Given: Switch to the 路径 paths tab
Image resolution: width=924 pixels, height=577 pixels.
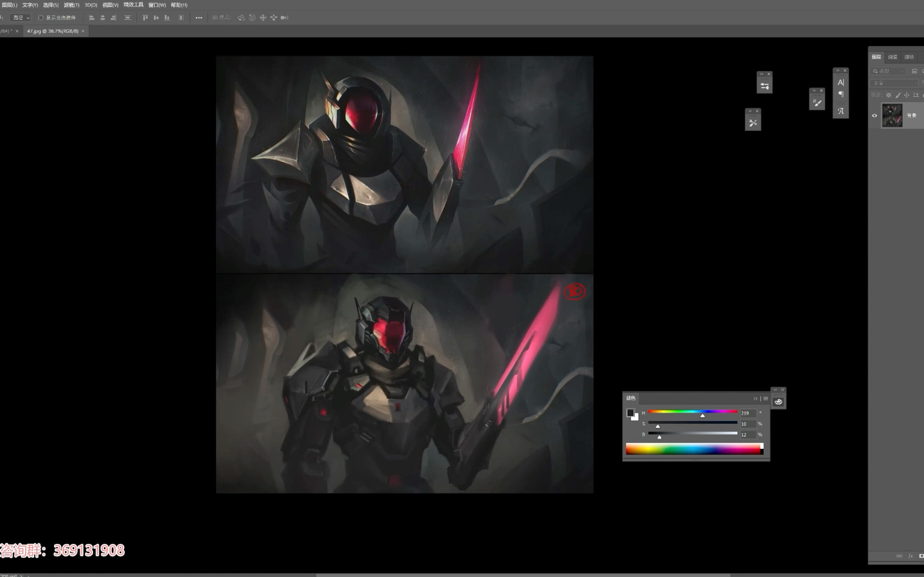Looking at the screenshot, I should 909,57.
